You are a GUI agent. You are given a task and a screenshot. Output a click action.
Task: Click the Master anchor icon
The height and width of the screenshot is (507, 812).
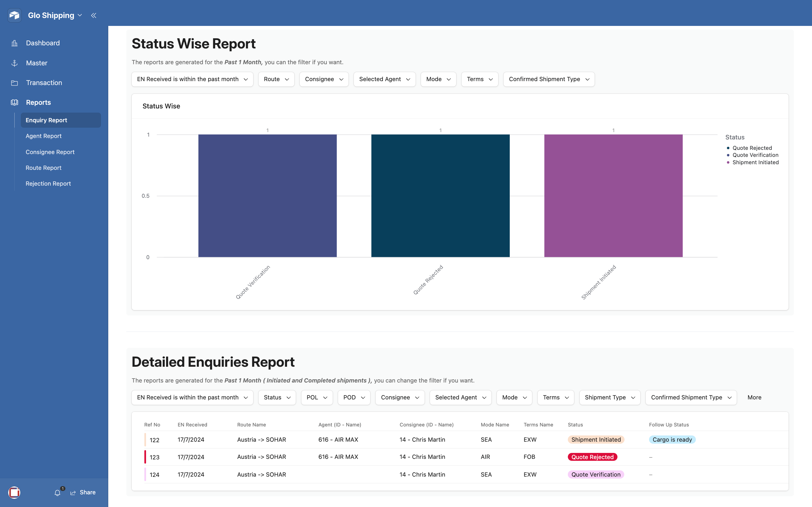coord(14,63)
